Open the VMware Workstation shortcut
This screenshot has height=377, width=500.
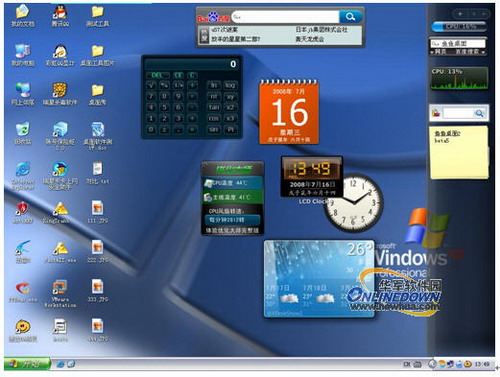[x=60, y=293]
